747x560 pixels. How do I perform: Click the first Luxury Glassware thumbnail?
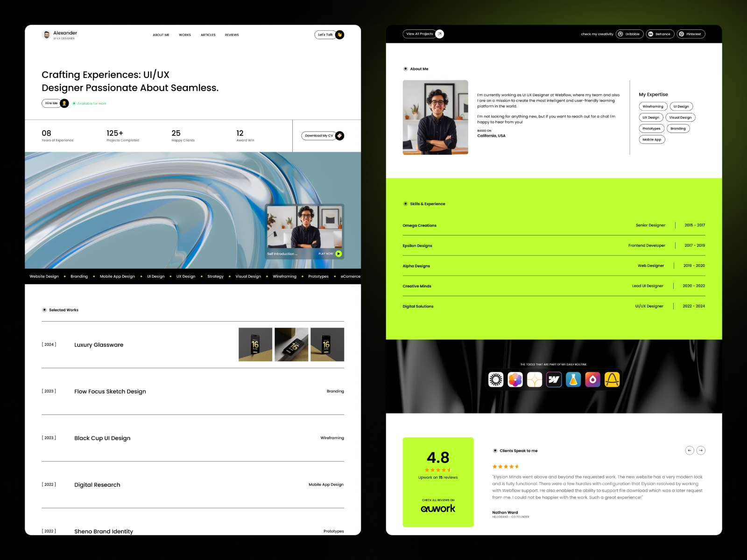click(x=255, y=344)
